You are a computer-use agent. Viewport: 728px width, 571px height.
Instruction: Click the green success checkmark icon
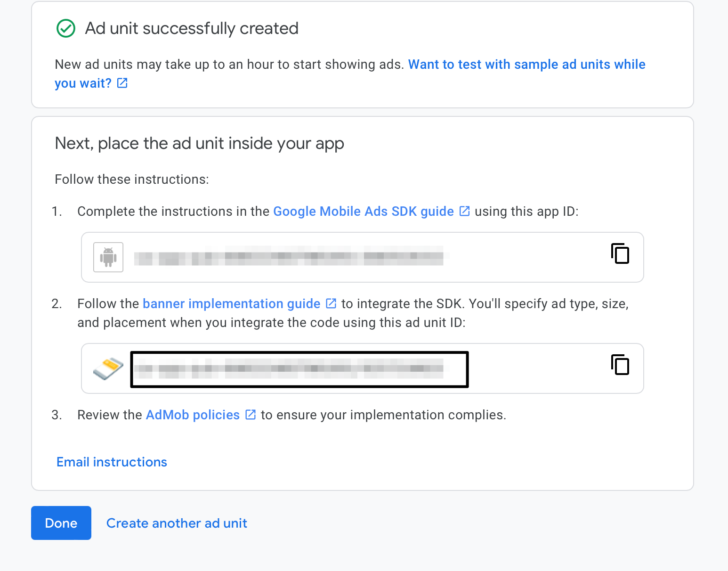coord(66,28)
